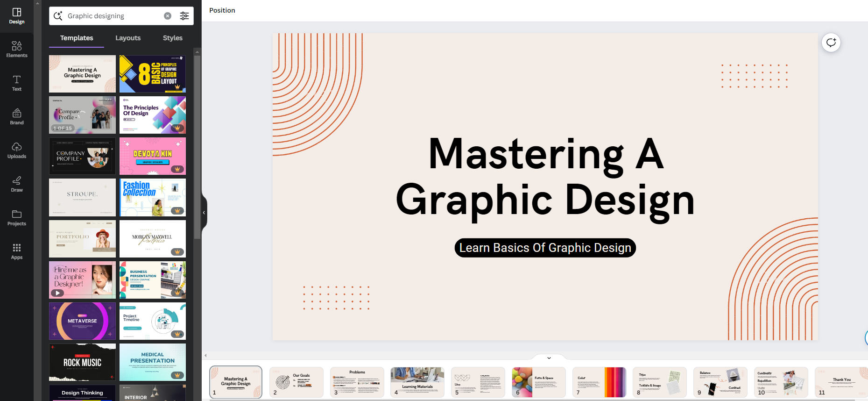Viewport: 868px width, 401px height.
Task: Collapse the page thumbnails strip chevron
Action: 549,358
